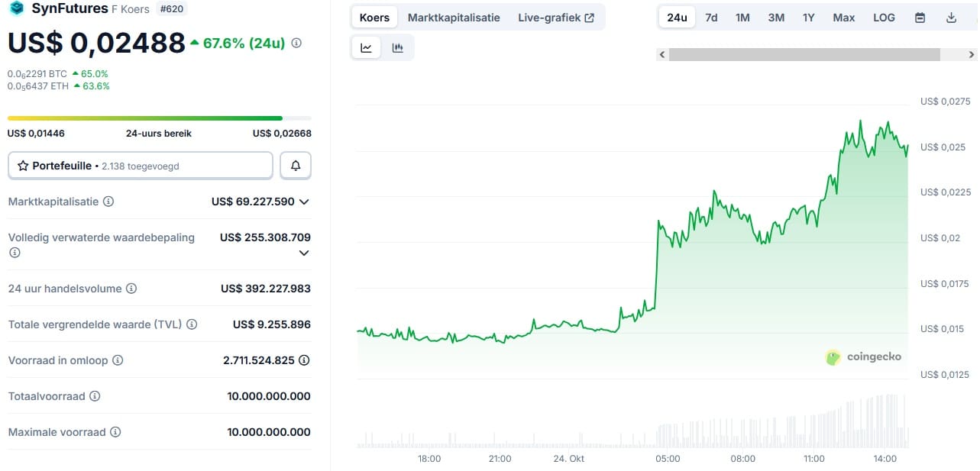Expand the Marktkapitalisatie value chevron
Image resolution: width=980 pixels, height=471 pixels.
tap(304, 202)
